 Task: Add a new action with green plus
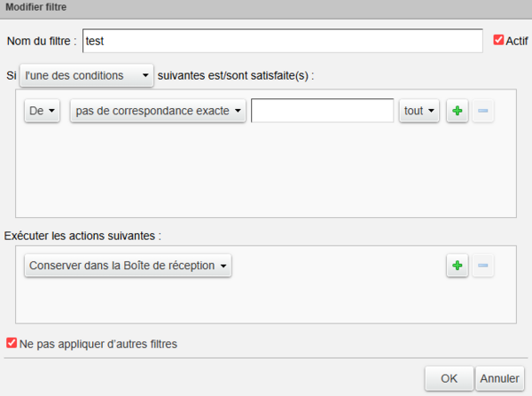pyautogui.click(x=457, y=265)
